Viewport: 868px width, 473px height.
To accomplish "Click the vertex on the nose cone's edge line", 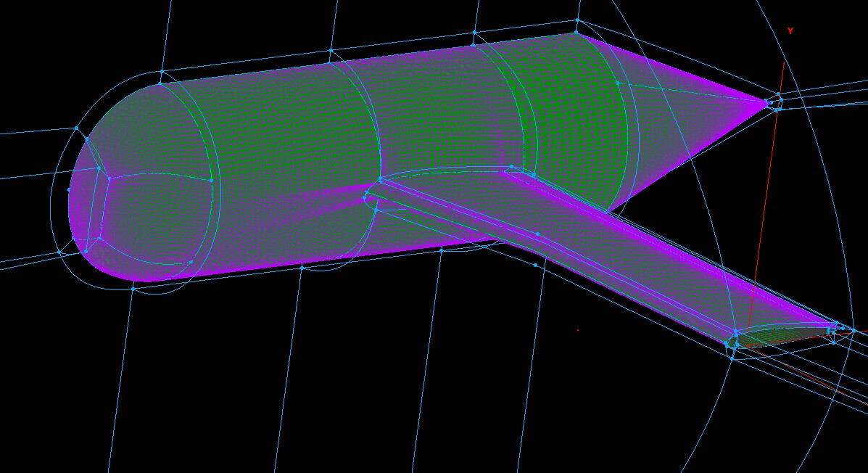I will [x=618, y=83].
